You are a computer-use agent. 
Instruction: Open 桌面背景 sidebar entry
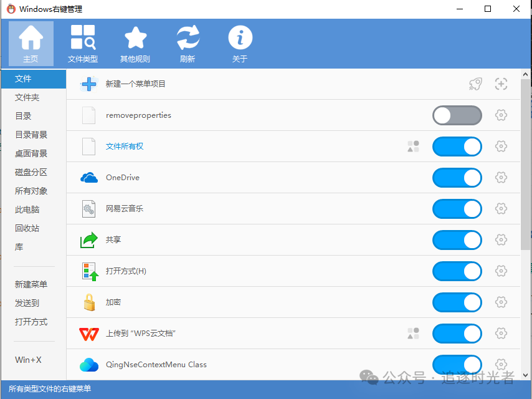34,153
